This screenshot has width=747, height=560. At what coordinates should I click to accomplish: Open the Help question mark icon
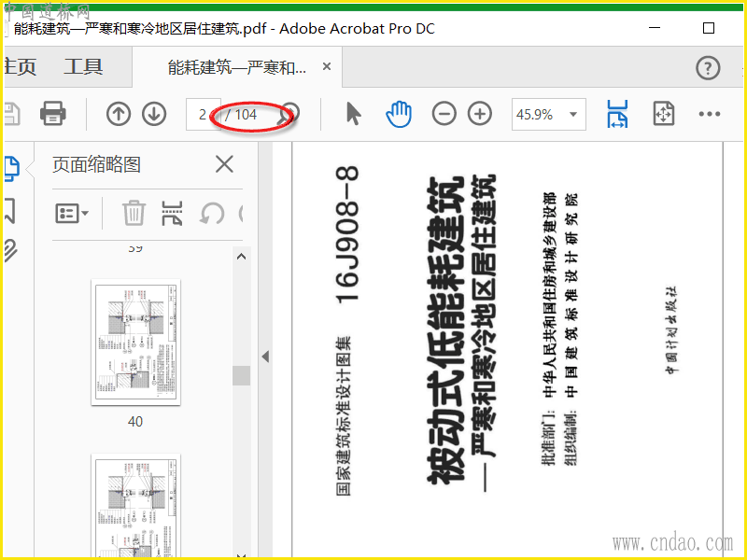pos(708,68)
